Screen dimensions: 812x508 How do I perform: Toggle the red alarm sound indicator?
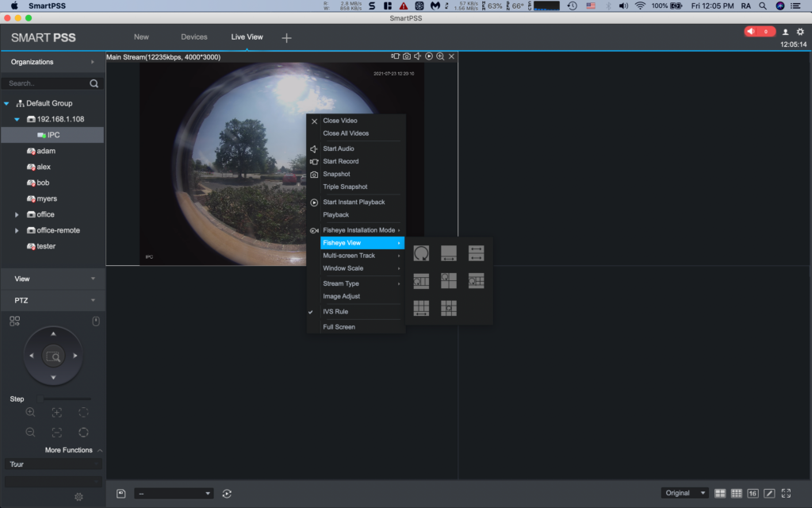[x=760, y=32]
